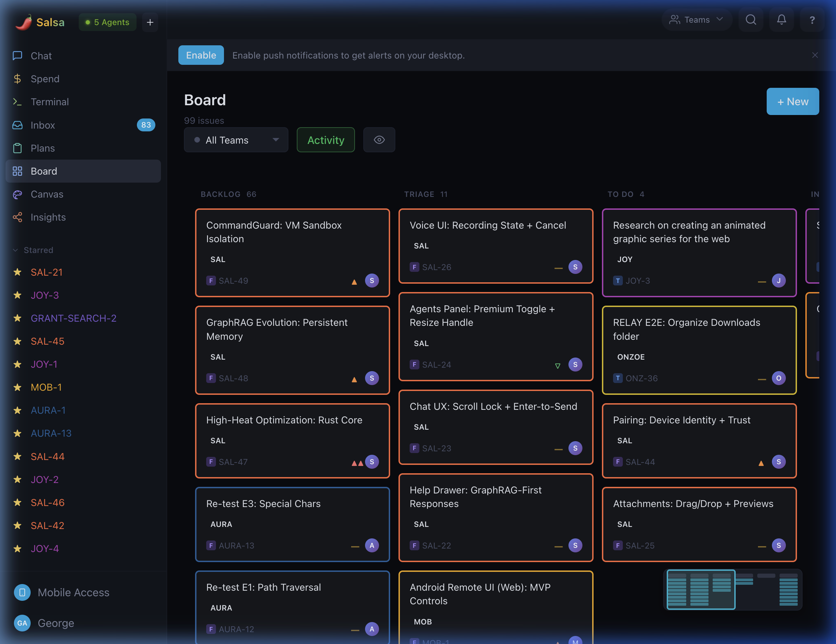Open the All Teams filter dropdown

236,140
